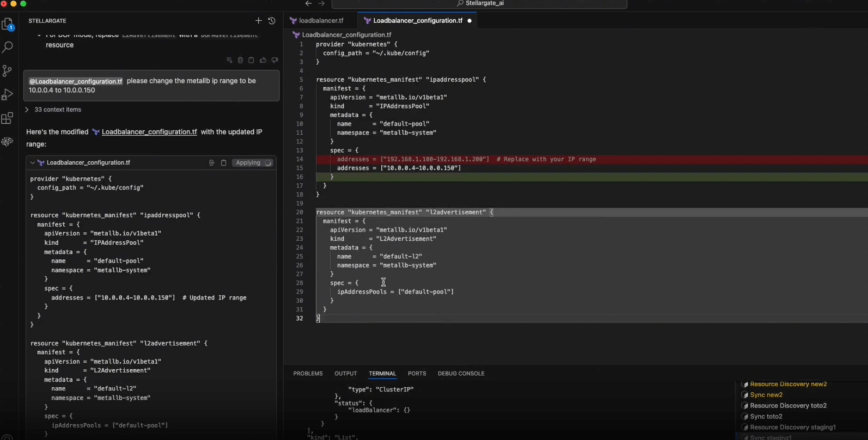This screenshot has width=868, height=440.
Task: Open the Search view in activity bar
Action: [x=7, y=47]
